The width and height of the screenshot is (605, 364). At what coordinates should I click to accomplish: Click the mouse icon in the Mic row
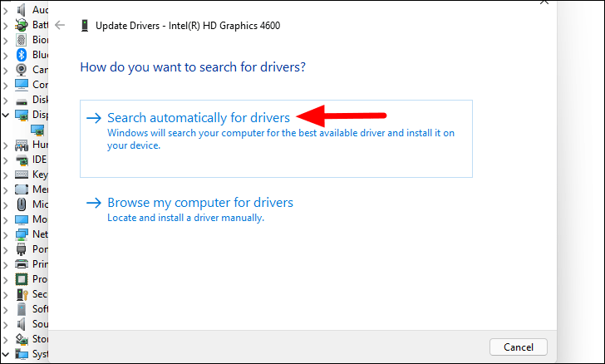[x=22, y=204]
